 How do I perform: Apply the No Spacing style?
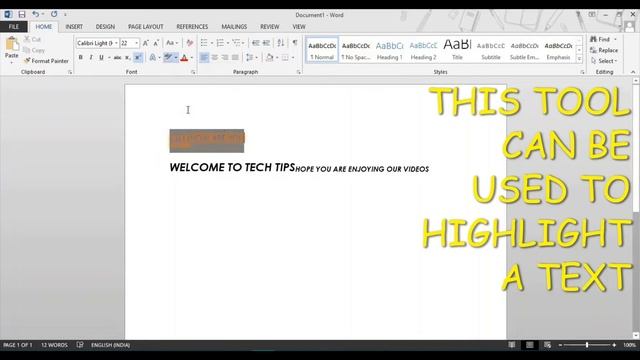pos(356,50)
